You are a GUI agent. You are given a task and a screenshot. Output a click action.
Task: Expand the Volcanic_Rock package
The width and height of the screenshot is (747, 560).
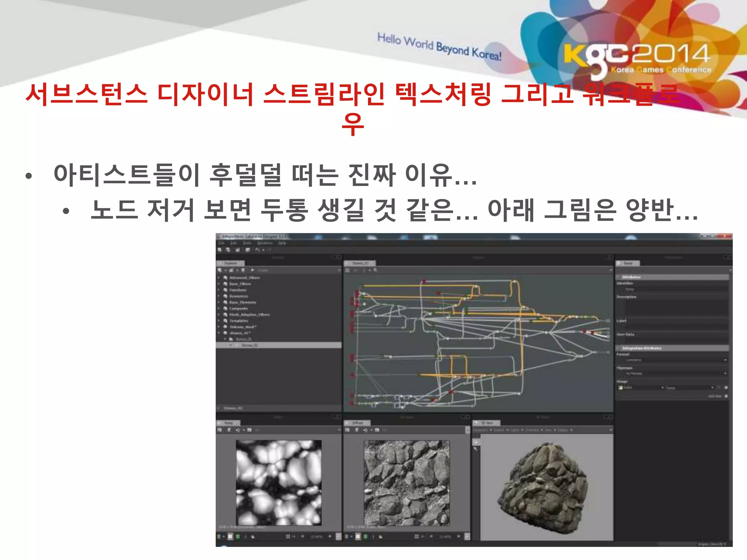point(219,327)
